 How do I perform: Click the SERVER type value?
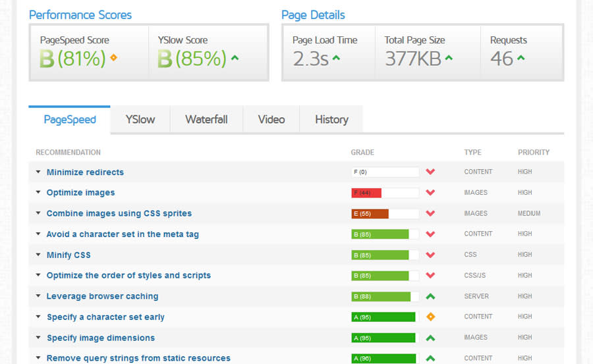(476, 296)
